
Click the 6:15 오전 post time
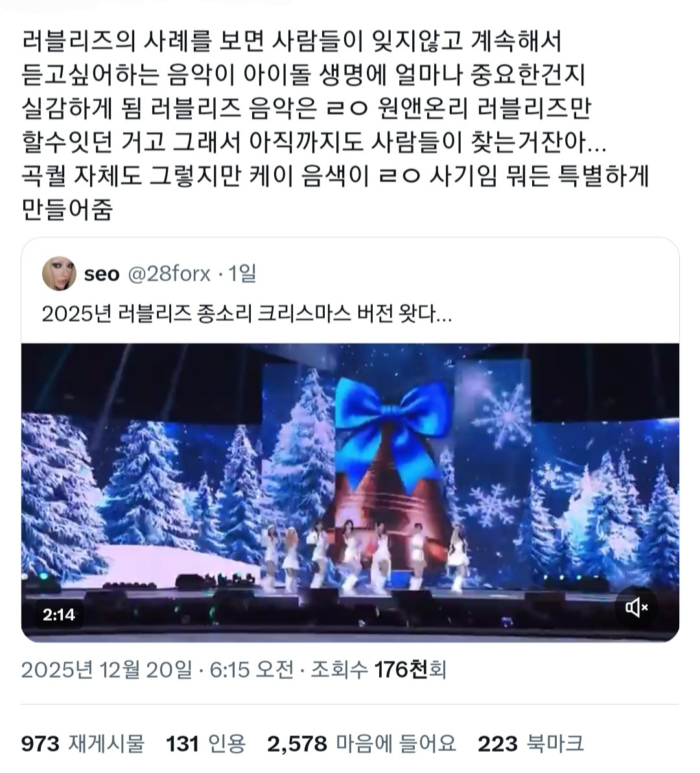pos(251,669)
